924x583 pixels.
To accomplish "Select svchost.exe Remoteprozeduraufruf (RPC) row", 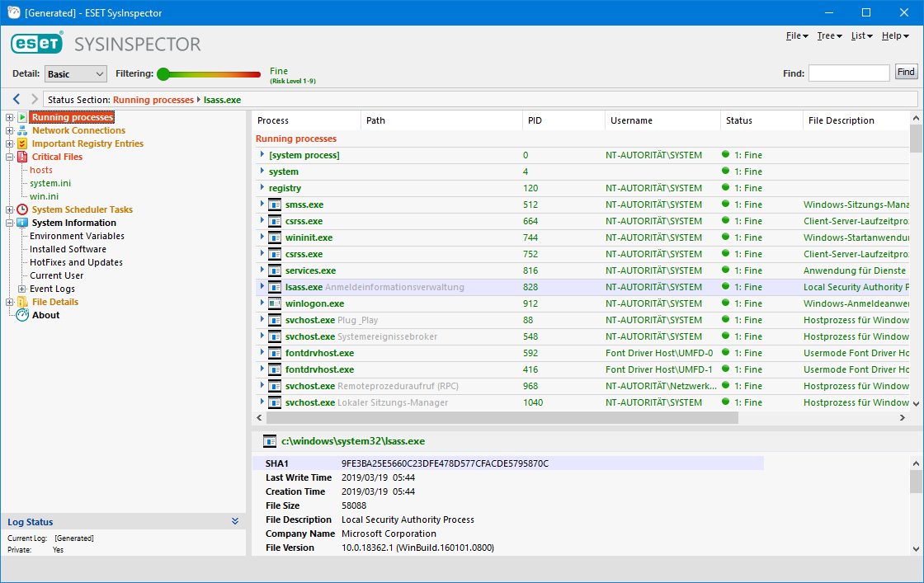I will click(581, 386).
